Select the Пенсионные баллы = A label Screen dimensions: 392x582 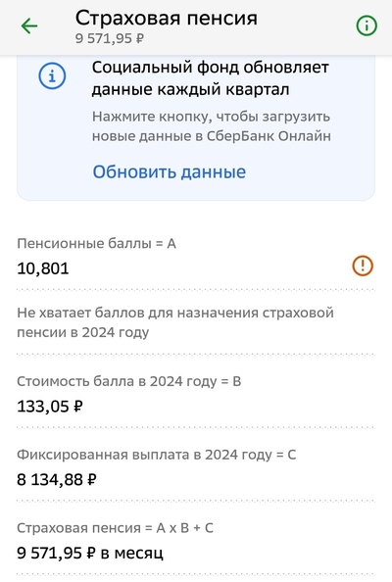pos(96,244)
